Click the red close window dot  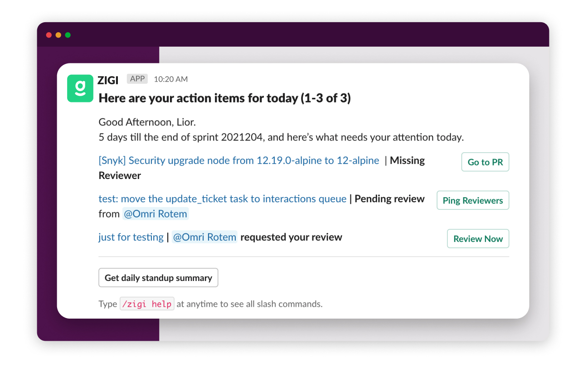49,35
